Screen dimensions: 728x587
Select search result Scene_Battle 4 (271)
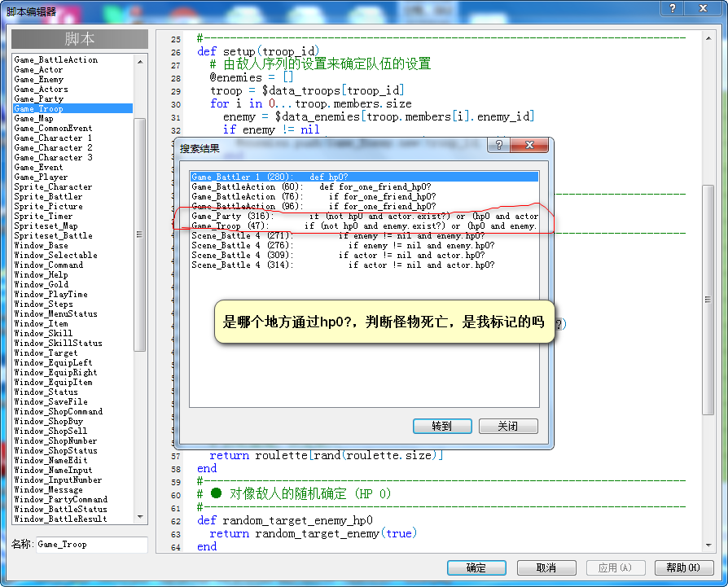coord(365,235)
